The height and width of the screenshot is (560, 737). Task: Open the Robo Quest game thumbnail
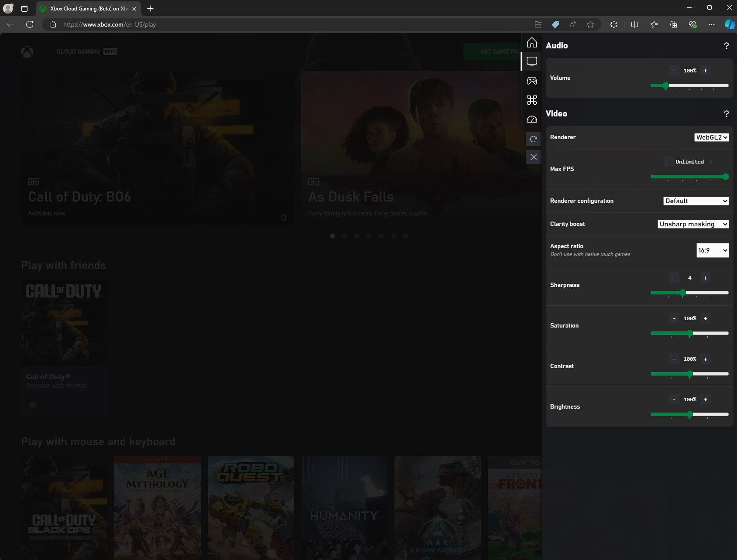point(251,508)
